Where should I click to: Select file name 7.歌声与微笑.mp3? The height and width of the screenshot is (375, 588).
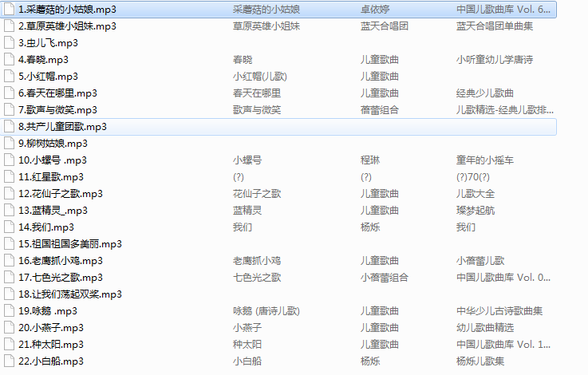(x=57, y=110)
